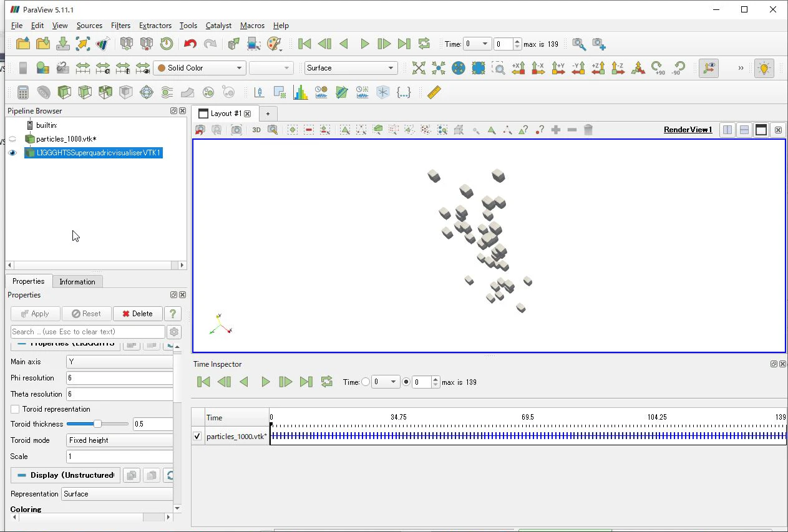
Task: Toggle visibility of LIGGGHTSSuperquadricvisualiserVTK1
Action: click(12, 153)
